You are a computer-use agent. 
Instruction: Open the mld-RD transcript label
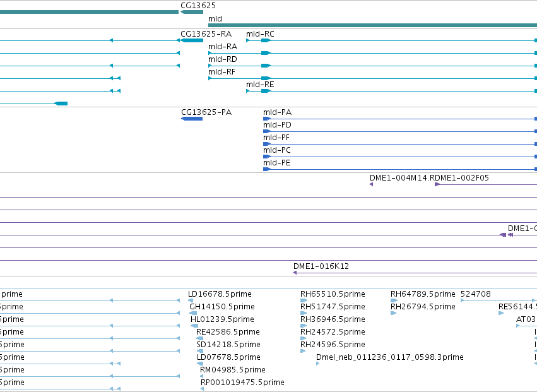click(223, 59)
